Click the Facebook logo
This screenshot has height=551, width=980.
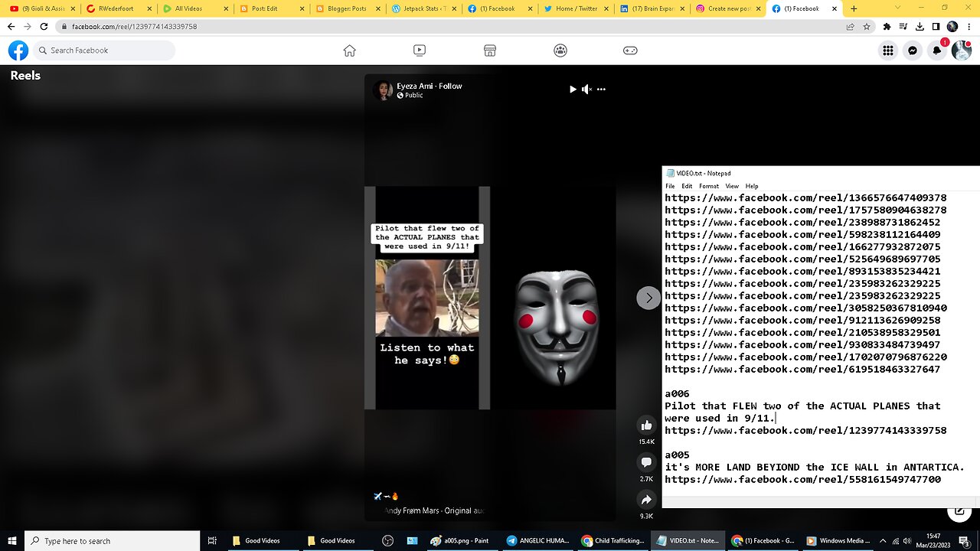18,51
